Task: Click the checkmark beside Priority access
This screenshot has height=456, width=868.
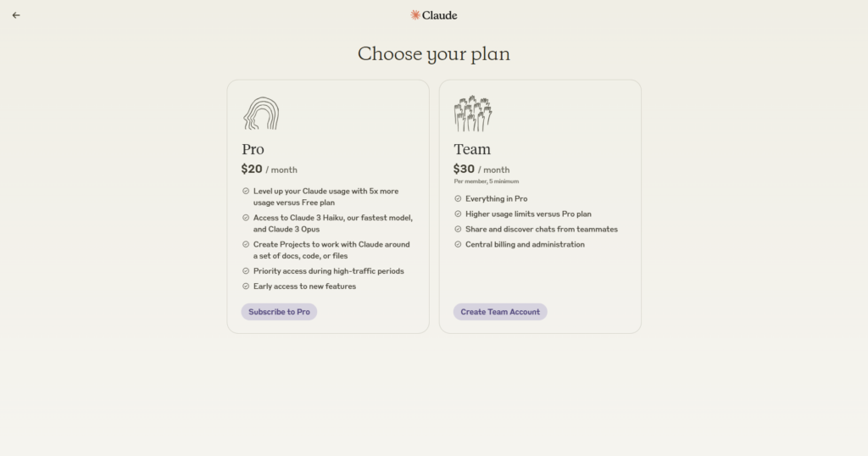Action: pos(246,271)
